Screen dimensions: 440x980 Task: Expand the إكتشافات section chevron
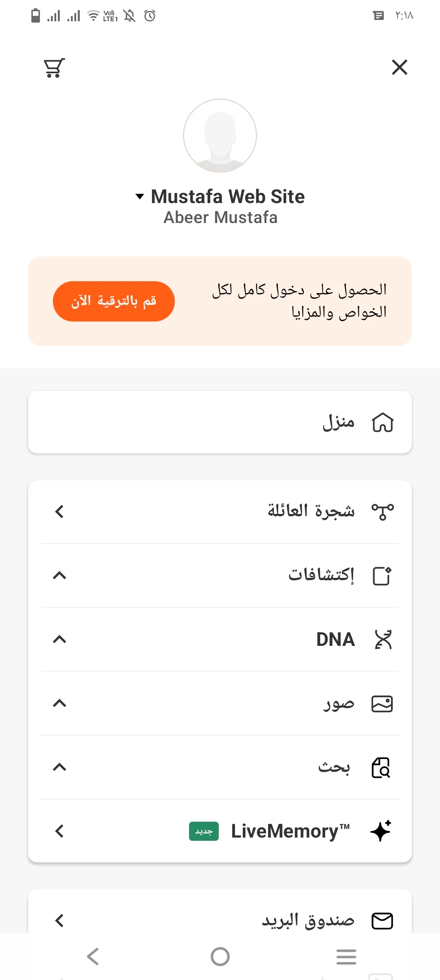(59, 575)
